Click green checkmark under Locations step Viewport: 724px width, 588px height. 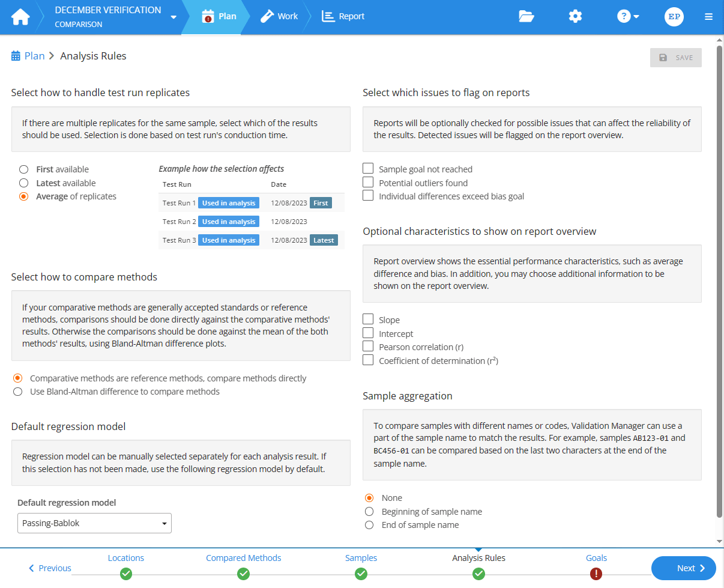coord(126,574)
